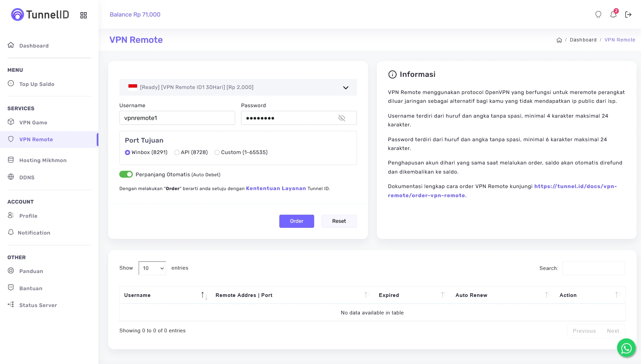641x364 pixels.
Task: Sort table by Remote Addres | Port
Action: point(293,295)
